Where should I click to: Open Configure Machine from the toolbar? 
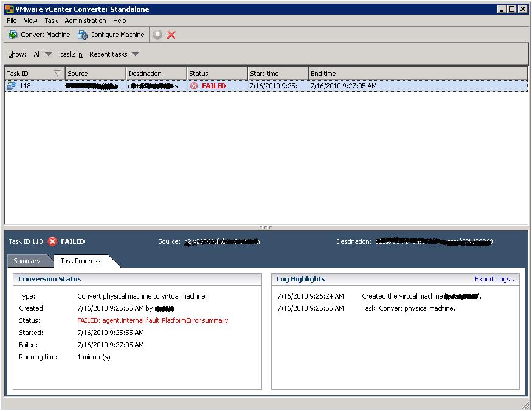coord(111,35)
